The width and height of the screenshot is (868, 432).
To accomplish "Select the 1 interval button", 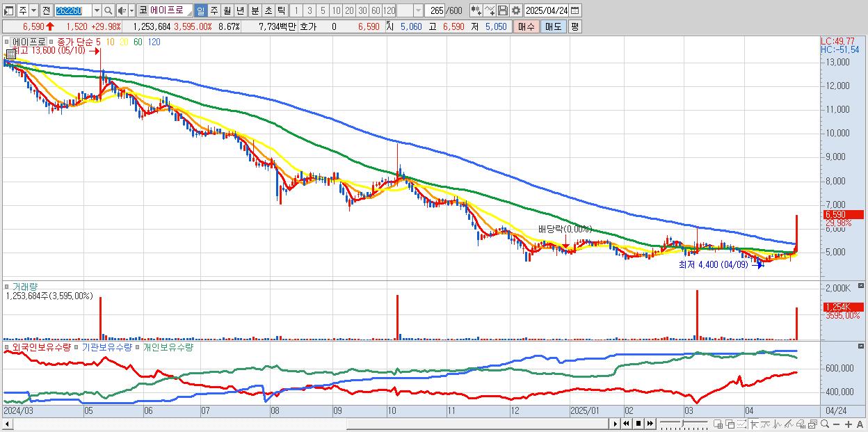I will point(296,10).
